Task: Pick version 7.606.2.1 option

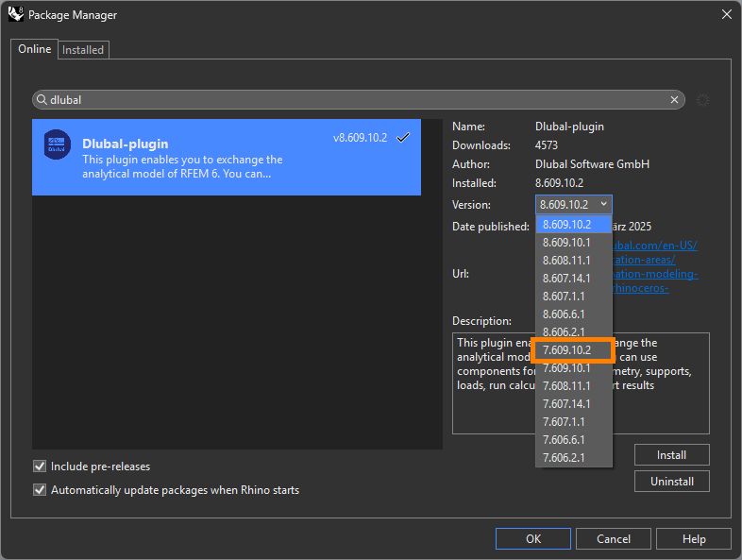Action: tap(564, 457)
